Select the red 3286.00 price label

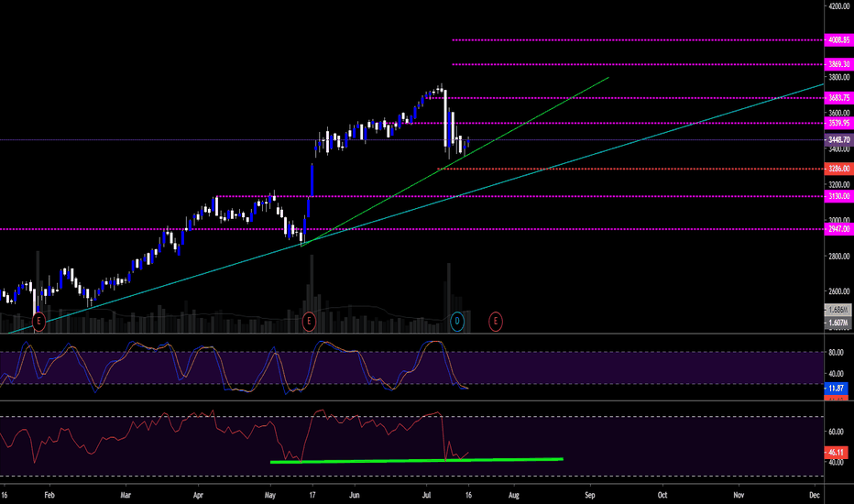838,169
